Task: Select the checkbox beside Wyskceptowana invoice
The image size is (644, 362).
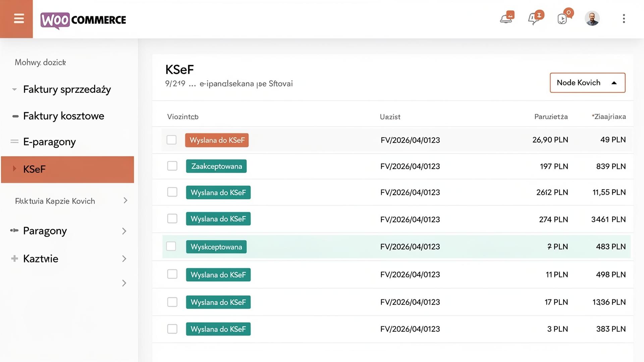Action: (171, 246)
